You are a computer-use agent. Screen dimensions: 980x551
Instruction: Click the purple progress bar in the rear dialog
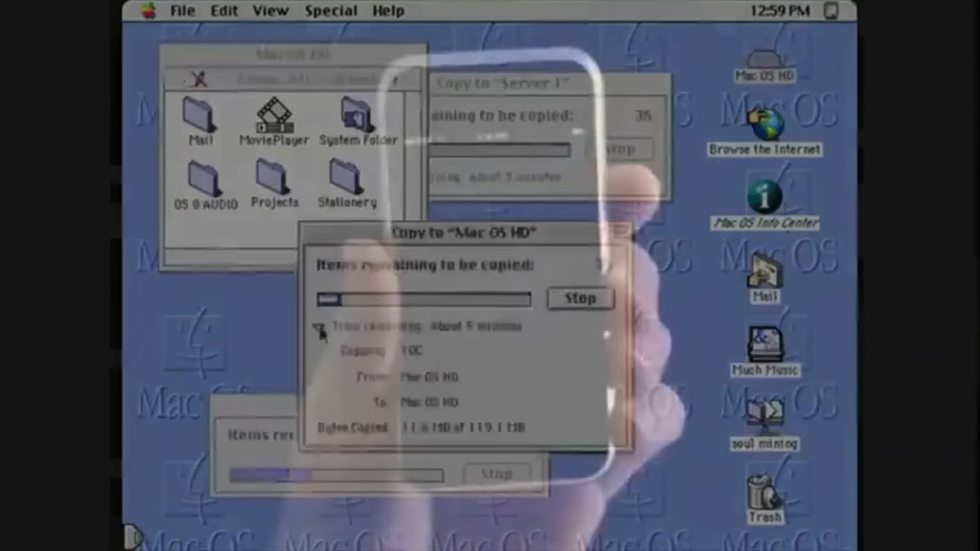pos(336,475)
